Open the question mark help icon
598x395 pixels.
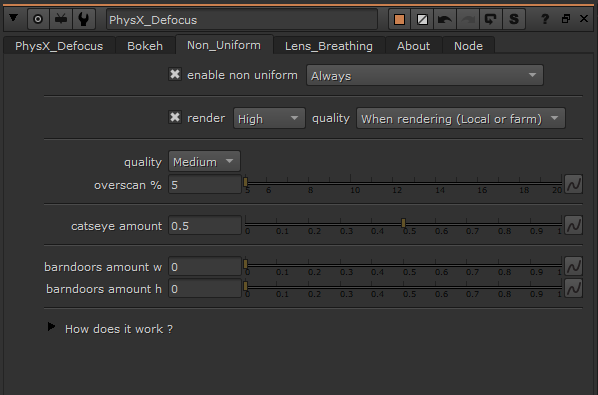pos(545,19)
